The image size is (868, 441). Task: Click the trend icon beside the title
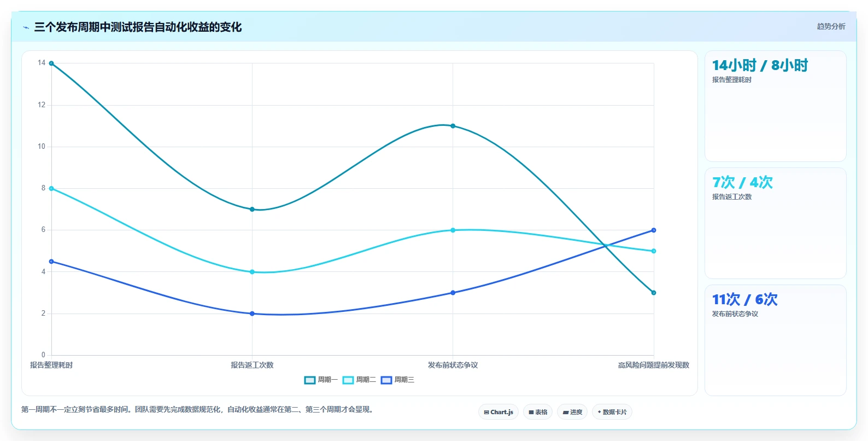pyautogui.click(x=26, y=27)
